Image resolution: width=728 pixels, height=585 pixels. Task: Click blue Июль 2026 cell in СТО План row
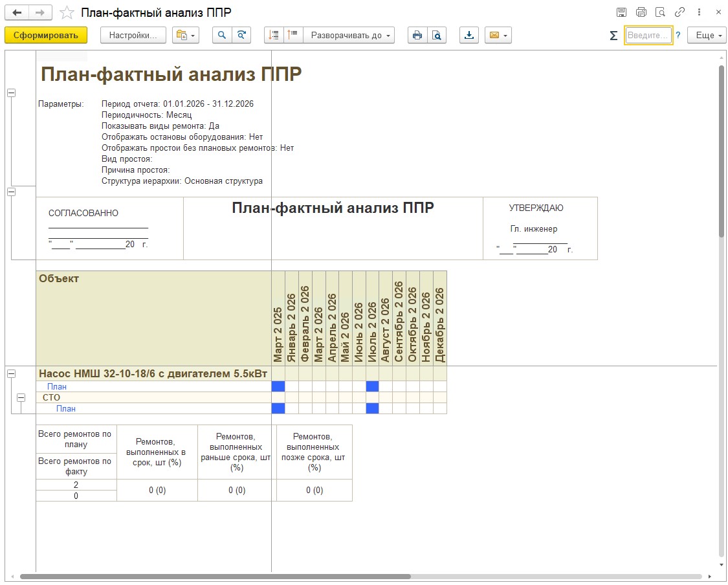[x=372, y=408]
